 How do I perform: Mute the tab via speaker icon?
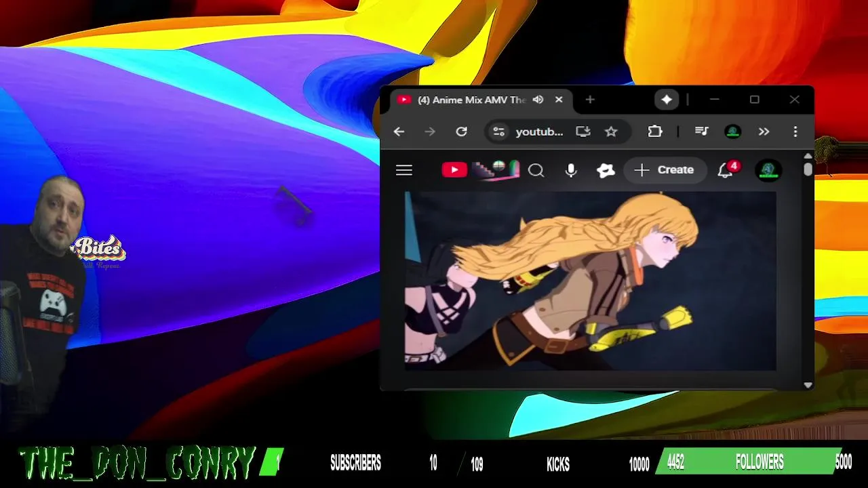tap(538, 100)
